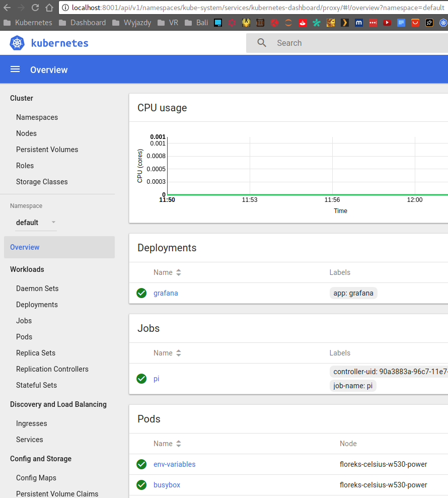This screenshot has height=498, width=448.
Task: Open the Google Docs blue bookmark icon
Action: [401, 23]
